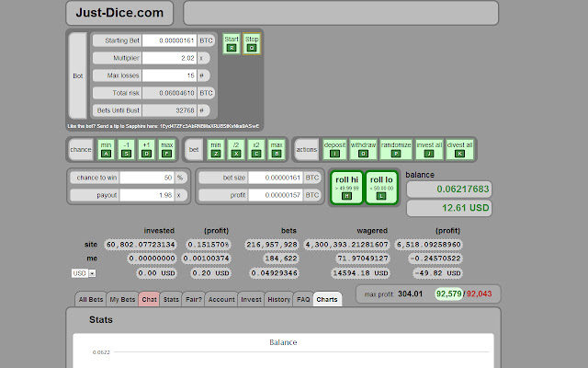
Task: Edit the Max losses field
Action: point(169,75)
